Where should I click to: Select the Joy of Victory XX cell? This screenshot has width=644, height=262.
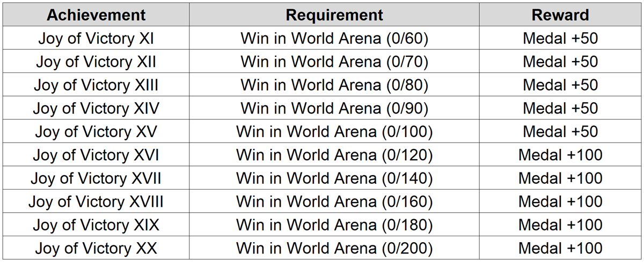[x=96, y=249]
